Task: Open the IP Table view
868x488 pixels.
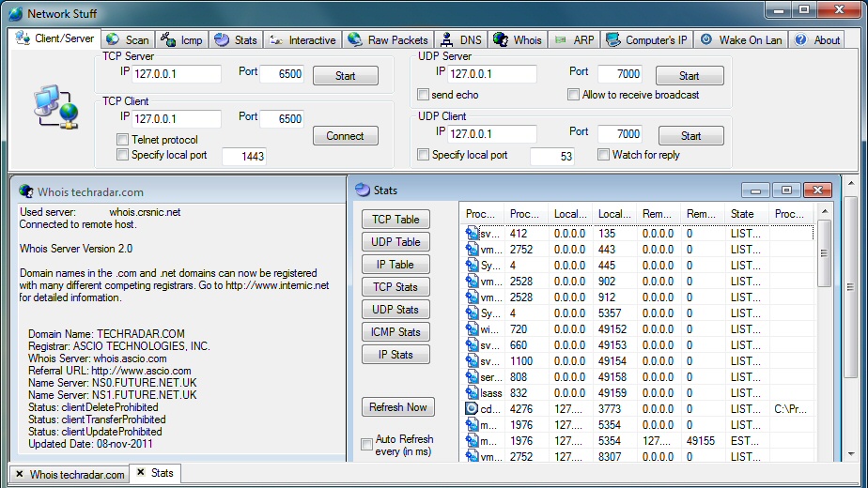Action: pyautogui.click(x=395, y=265)
